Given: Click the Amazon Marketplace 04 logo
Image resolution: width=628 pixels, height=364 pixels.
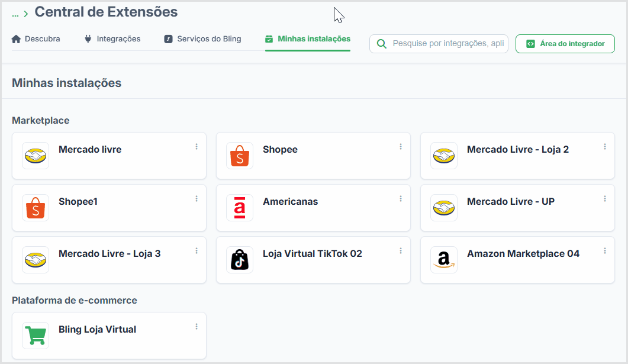Looking at the screenshot, I should [444, 260].
